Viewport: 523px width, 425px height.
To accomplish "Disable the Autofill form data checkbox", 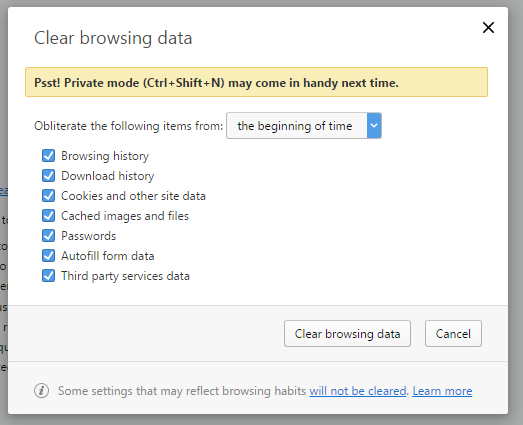I will 48,256.
